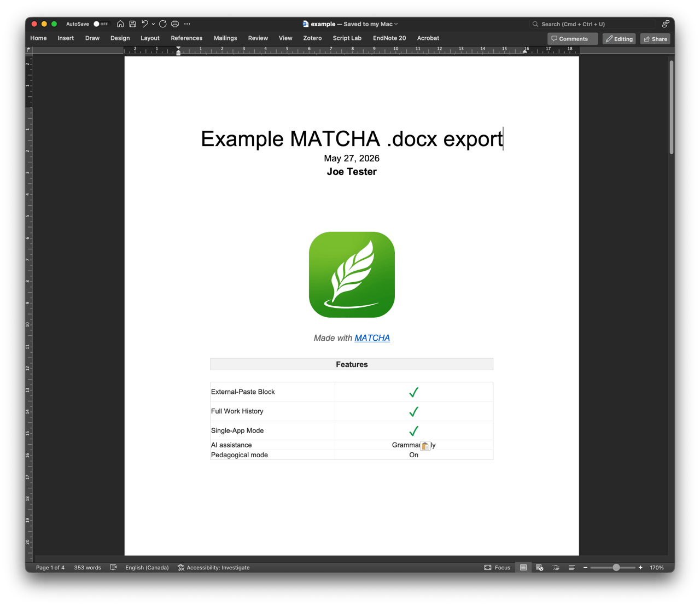Click the vertical scrollbar thumb

[x=672, y=107]
